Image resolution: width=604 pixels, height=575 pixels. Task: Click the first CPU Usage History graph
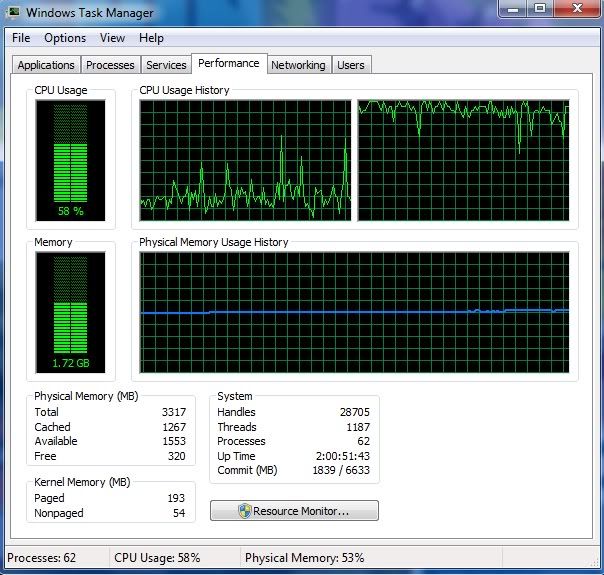[245, 160]
